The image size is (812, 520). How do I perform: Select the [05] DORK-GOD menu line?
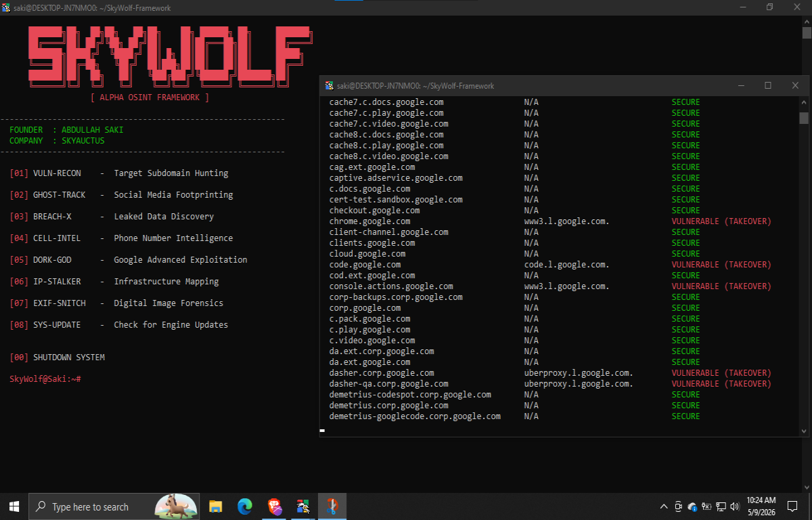click(x=129, y=260)
